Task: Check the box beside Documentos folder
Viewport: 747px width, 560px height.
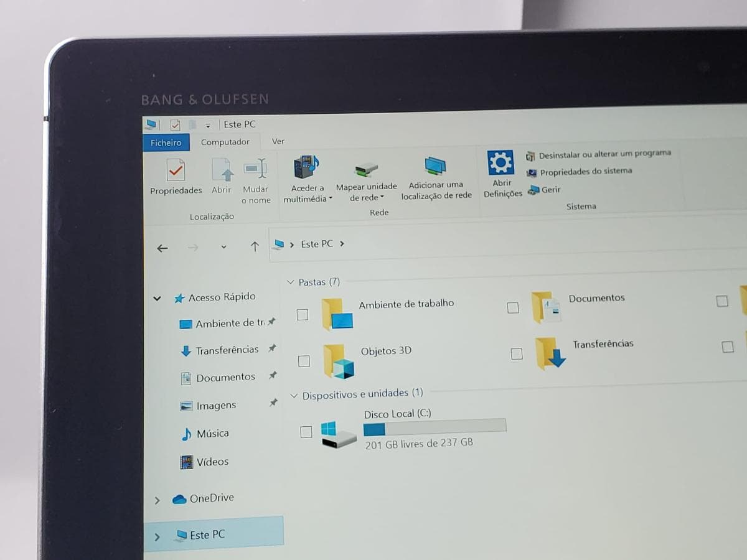Action: [513, 307]
